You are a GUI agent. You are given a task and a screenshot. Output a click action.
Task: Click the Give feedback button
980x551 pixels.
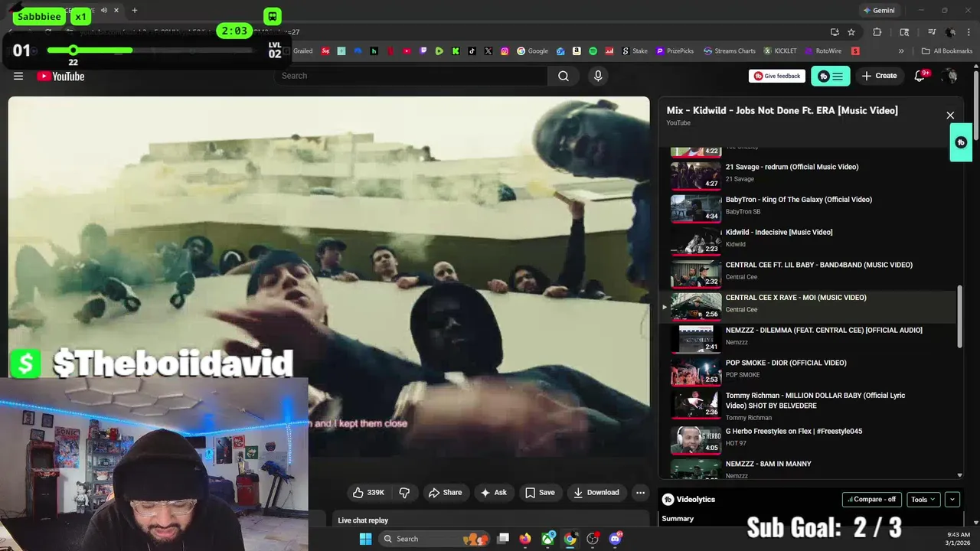pos(777,76)
